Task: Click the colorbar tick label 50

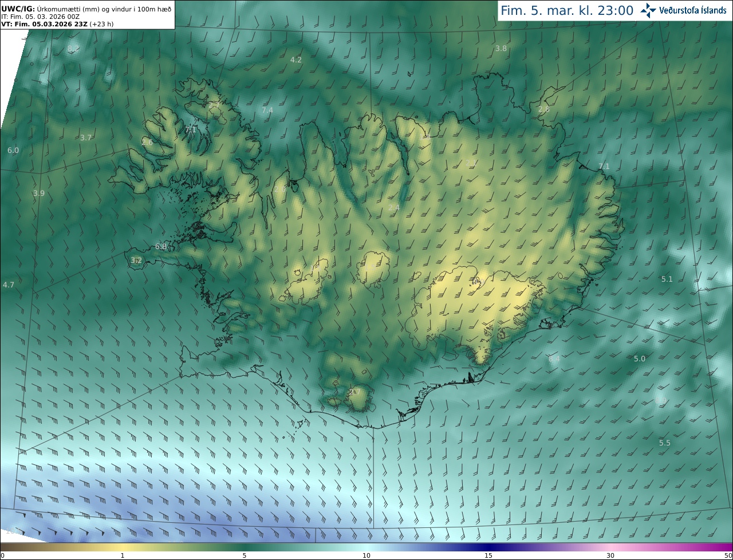Action: (728, 555)
